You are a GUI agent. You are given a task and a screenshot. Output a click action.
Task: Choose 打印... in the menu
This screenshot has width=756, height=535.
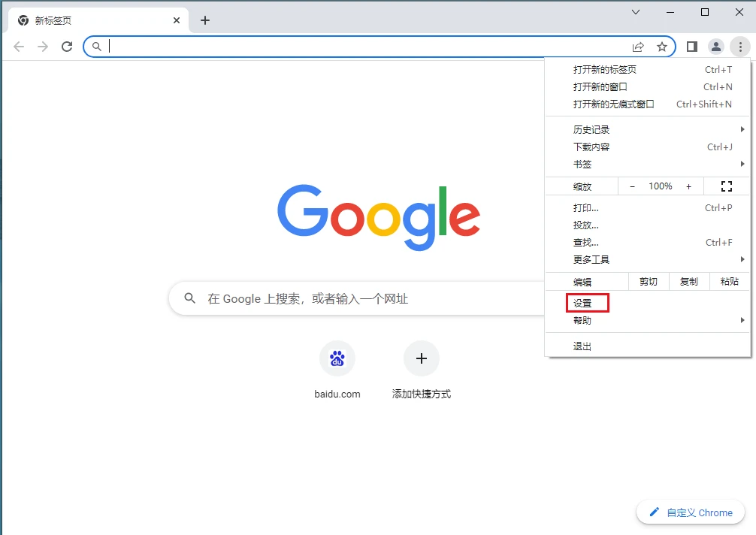[648, 207]
